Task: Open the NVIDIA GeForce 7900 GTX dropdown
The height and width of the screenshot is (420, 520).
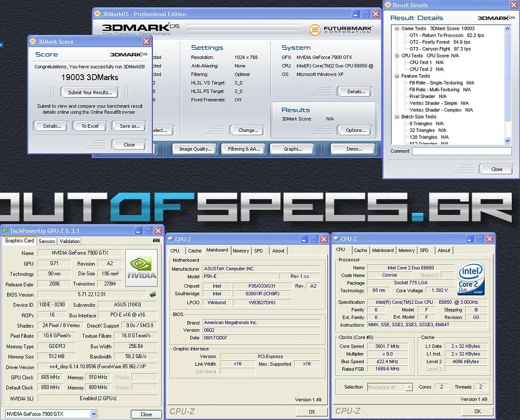Action: point(94,414)
